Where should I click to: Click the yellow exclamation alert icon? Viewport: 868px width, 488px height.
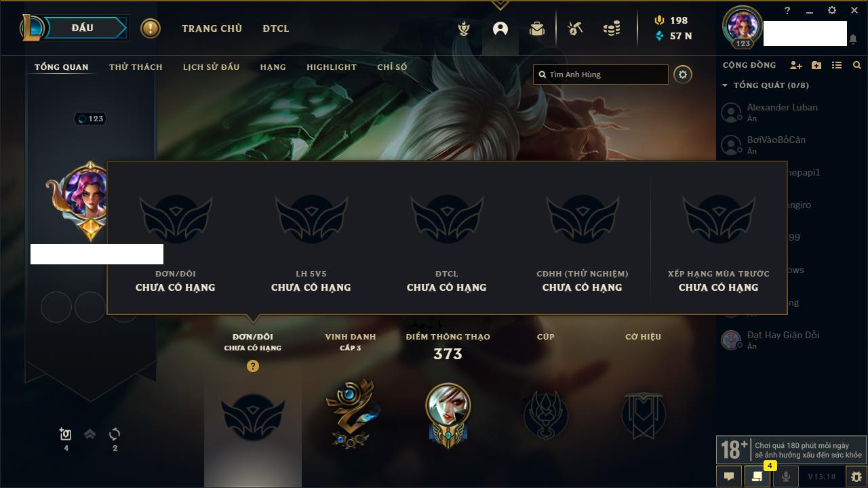pos(151,28)
